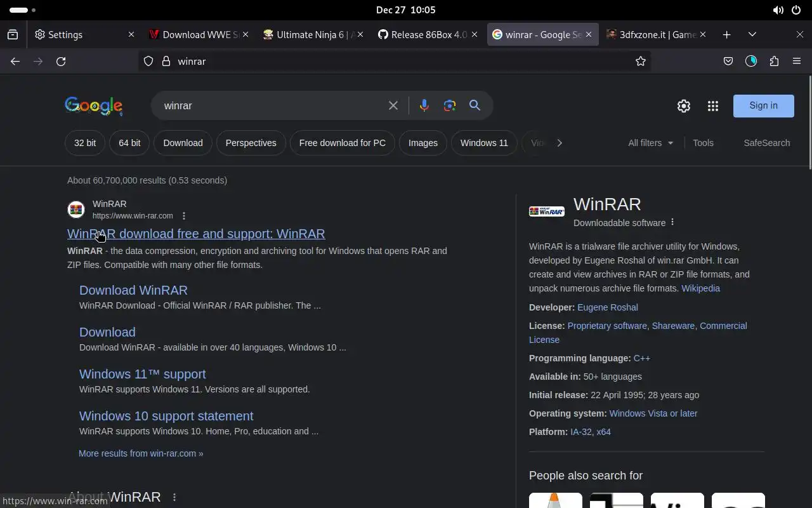812x508 pixels.
Task: Open the Windows 11 support sitelink
Action: coord(142,374)
